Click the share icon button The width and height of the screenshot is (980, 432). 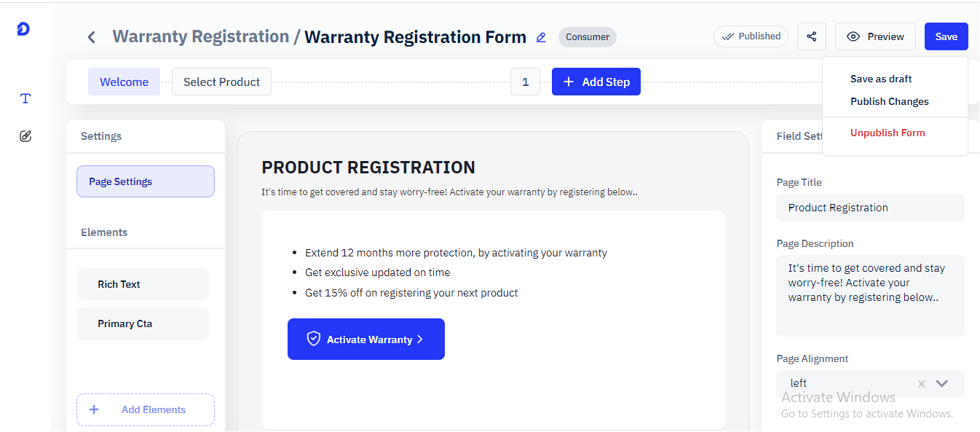click(812, 36)
